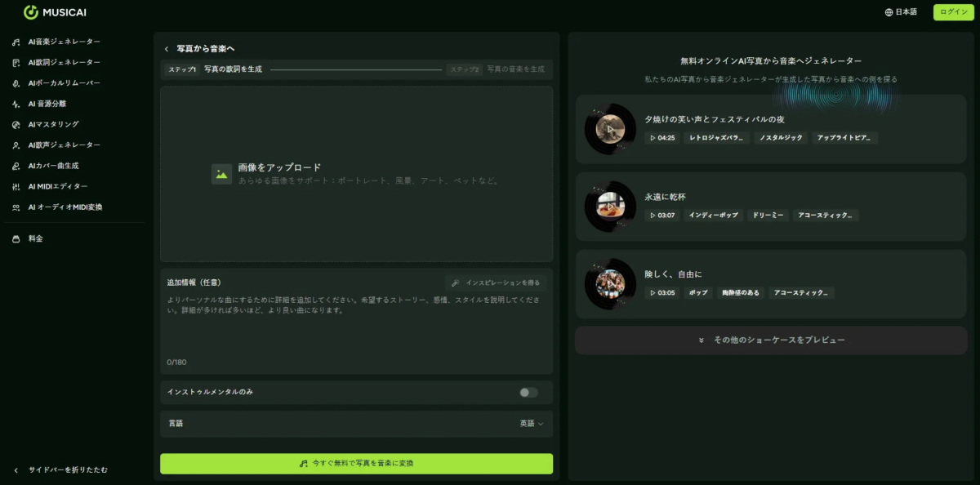Click the MUSICAI logo icon
980x485 pixels.
30,12
